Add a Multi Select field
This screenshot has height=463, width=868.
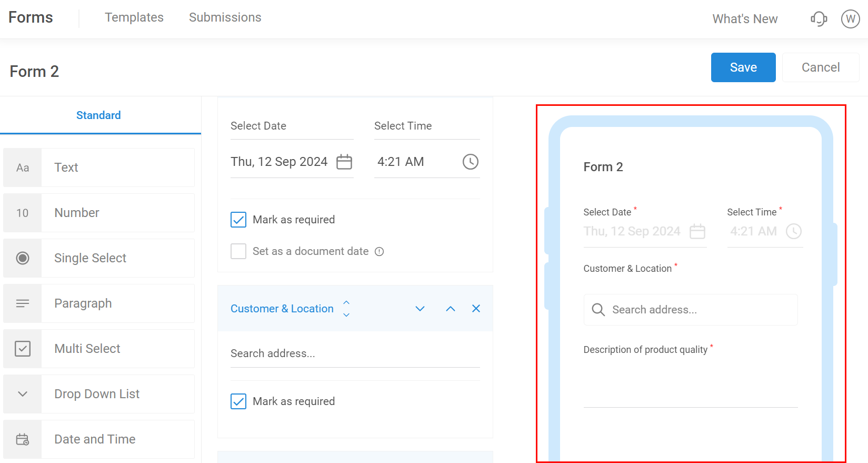pyautogui.click(x=99, y=349)
